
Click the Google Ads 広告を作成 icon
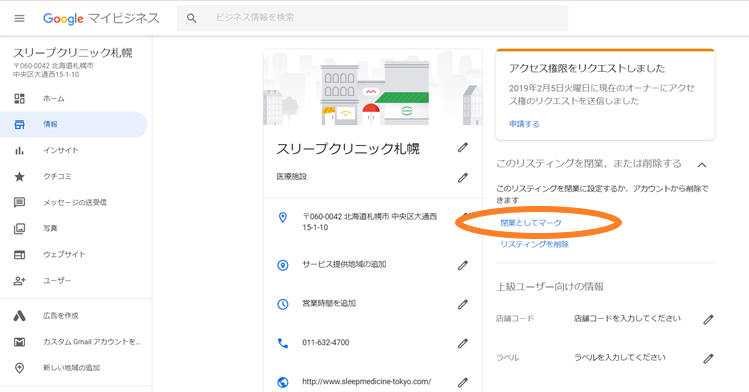(x=20, y=316)
